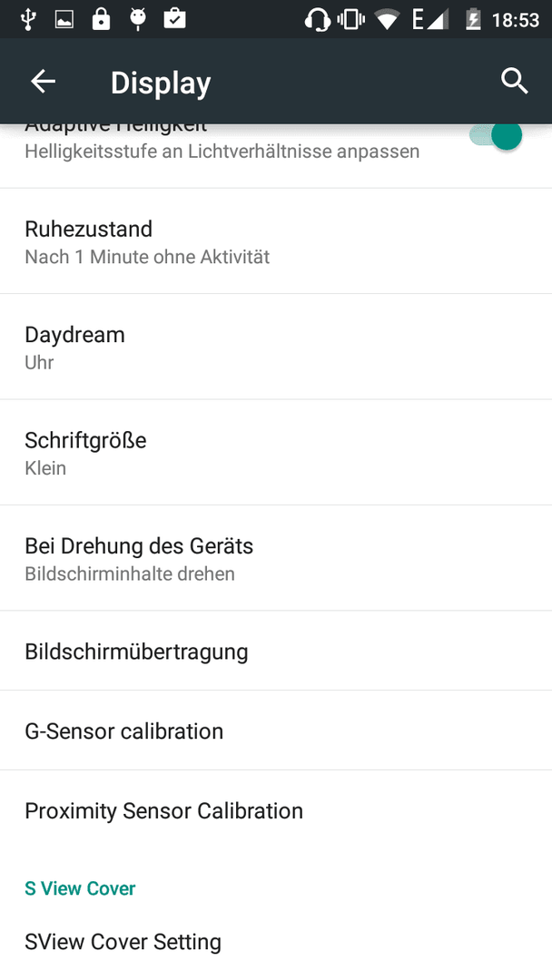
Task: Open search with the magnifier icon
Action: point(514,82)
